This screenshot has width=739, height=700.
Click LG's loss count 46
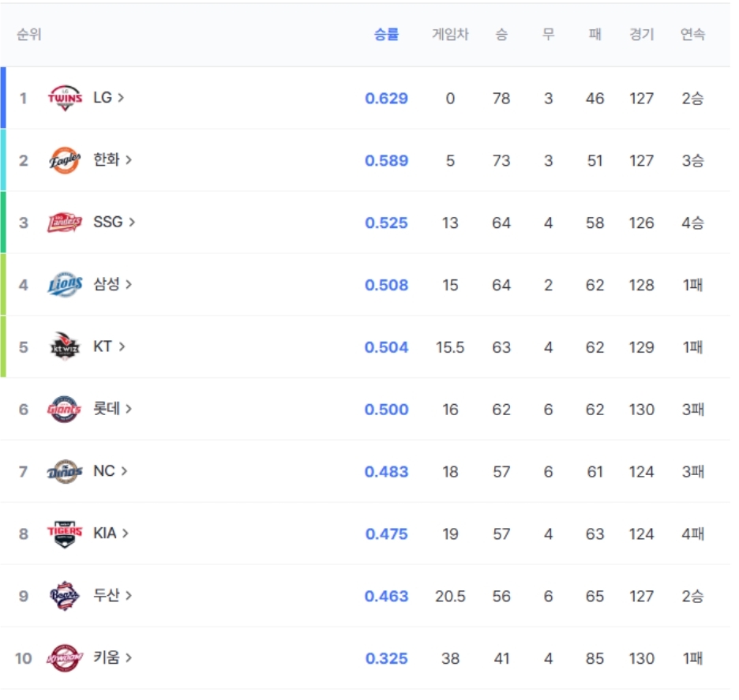[595, 99]
